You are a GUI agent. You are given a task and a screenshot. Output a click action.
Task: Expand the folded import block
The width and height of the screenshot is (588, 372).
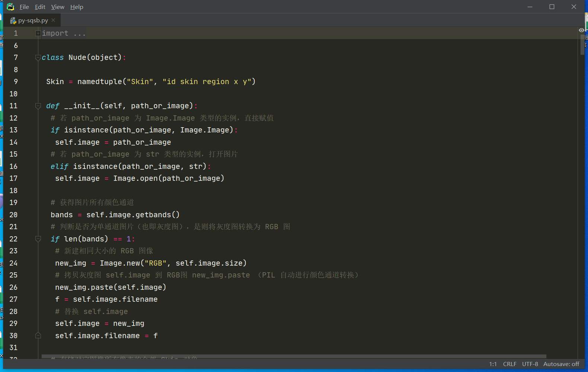point(38,33)
